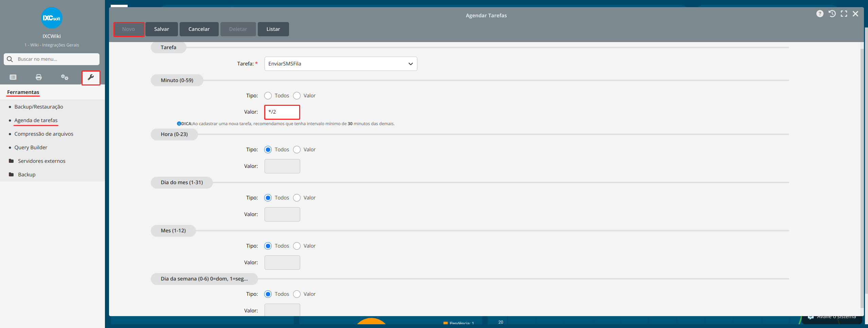
Task: Click the IXCsoft logo
Action: coord(52,18)
